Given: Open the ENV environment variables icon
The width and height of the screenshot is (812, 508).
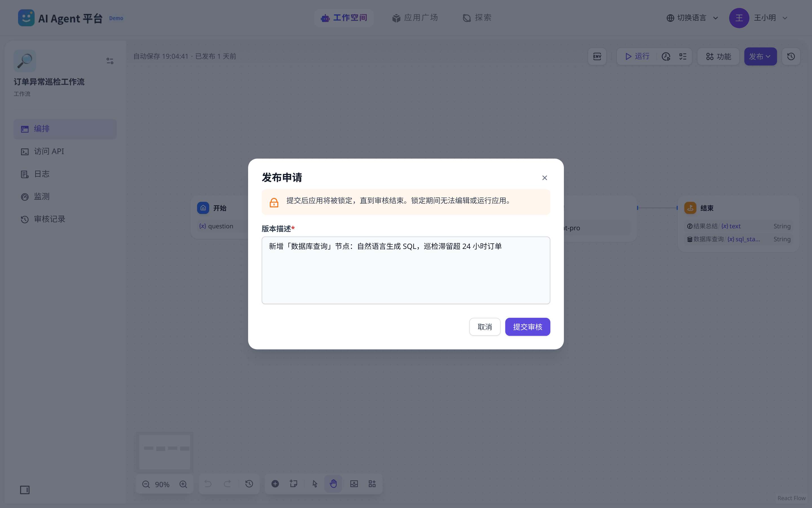Looking at the screenshot, I should (597, 56).
